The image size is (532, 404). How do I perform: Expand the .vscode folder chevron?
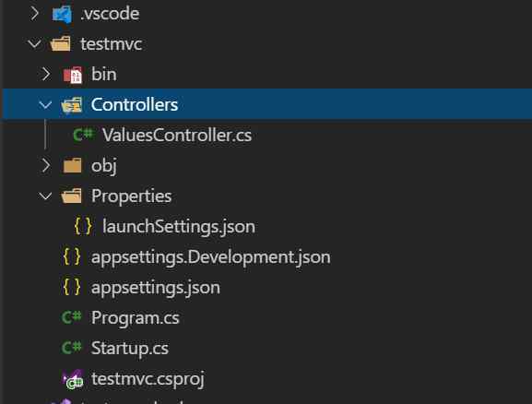[35, 14]
